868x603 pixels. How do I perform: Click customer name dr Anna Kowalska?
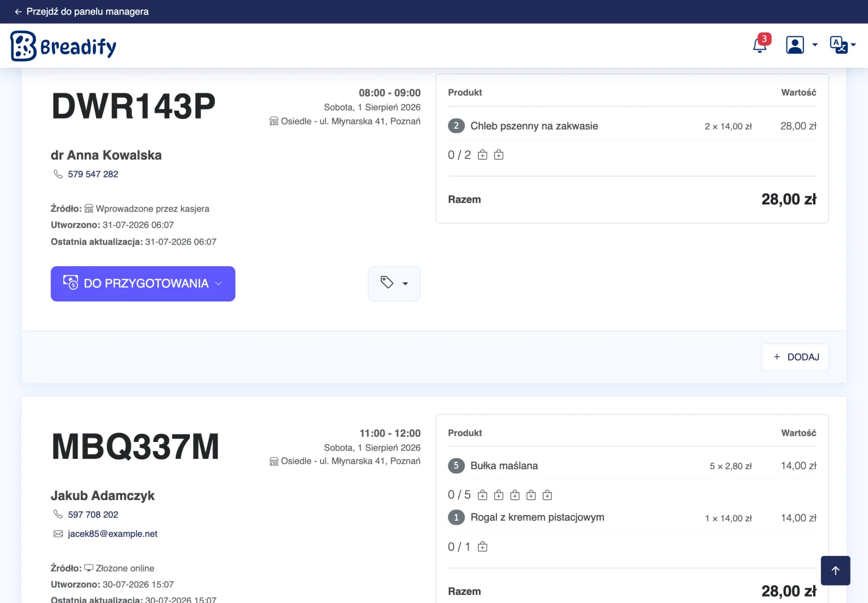(106, 155)
